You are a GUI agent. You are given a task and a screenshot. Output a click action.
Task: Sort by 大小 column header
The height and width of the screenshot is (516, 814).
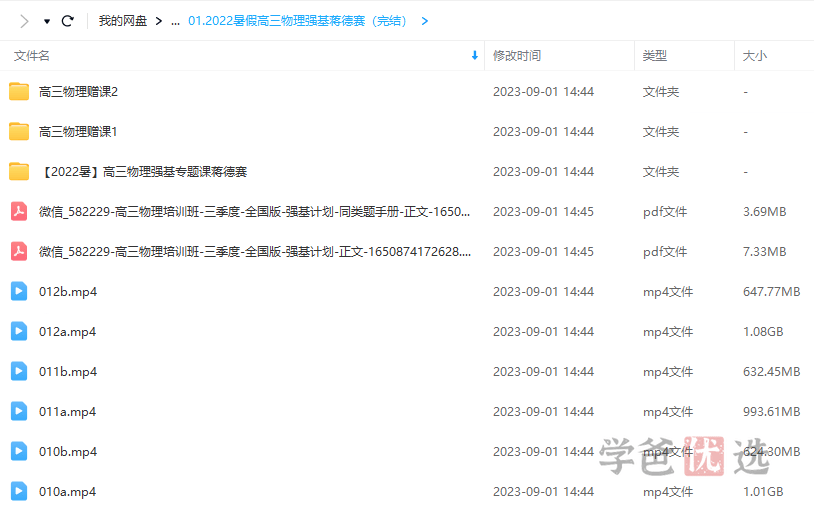tap(754, 56)
